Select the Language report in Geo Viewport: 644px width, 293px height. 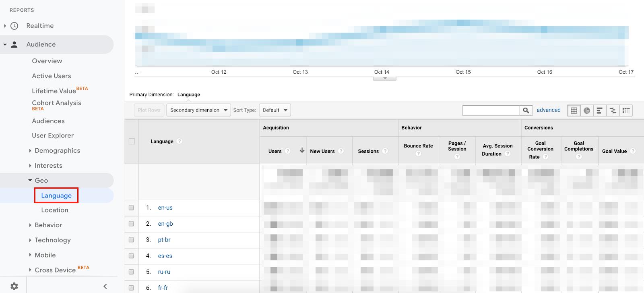[x=56, y=195]
